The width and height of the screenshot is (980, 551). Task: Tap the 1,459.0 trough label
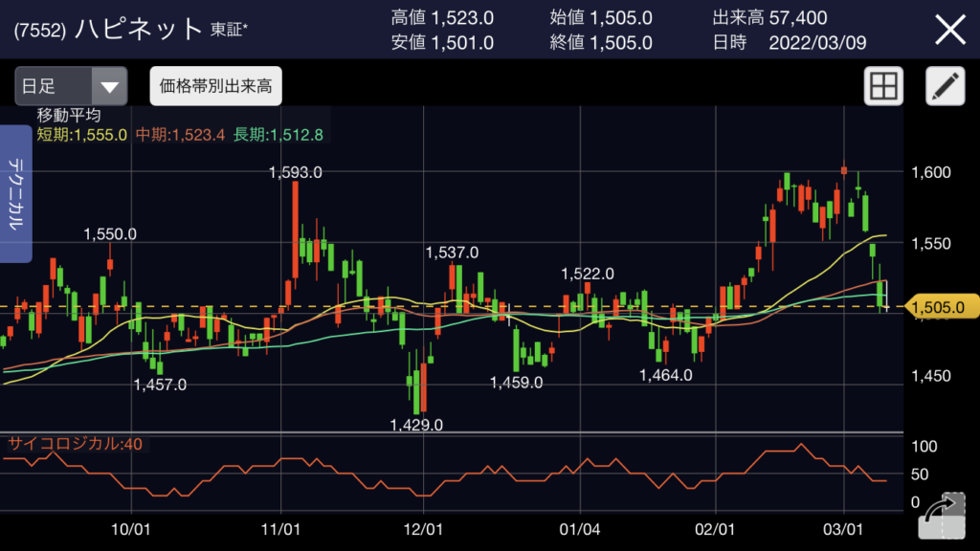click(516, 383)
